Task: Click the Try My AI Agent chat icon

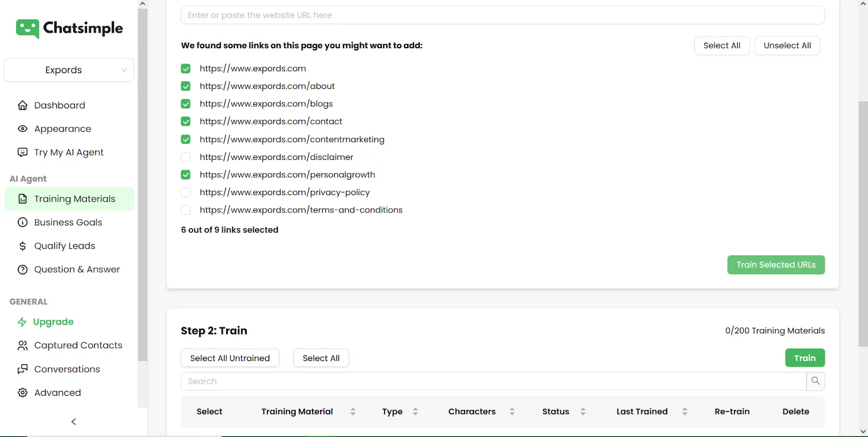Action: (x=23, y=152)
